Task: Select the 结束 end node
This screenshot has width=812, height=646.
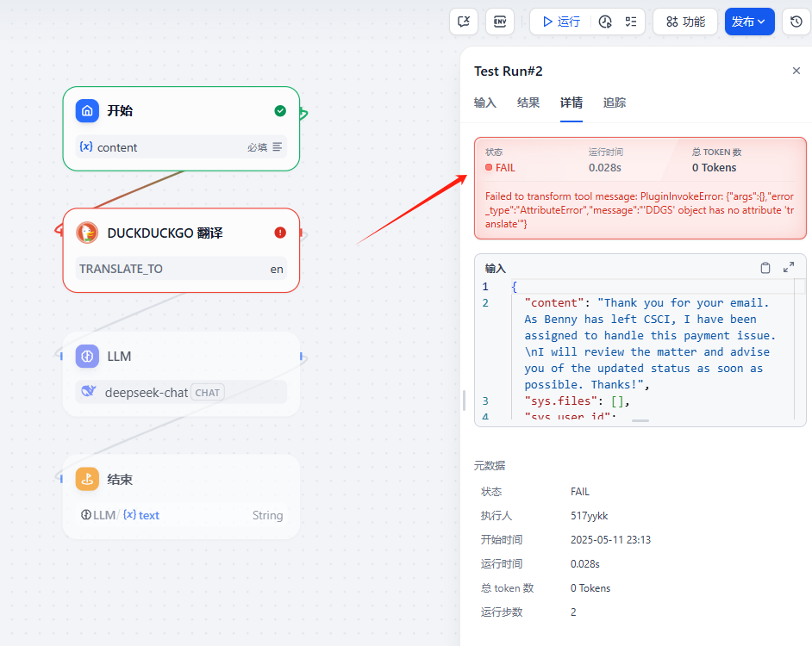Action: click(181, 479)
